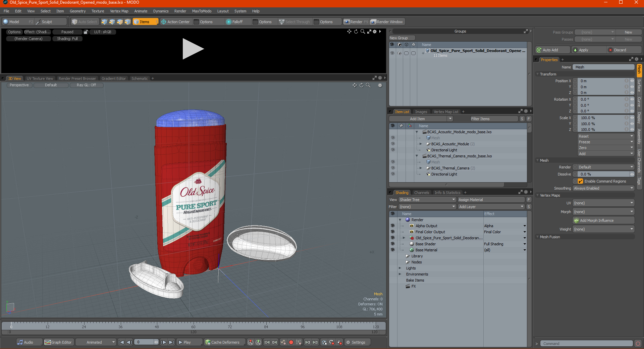Toggle visibility of BCAS_Acoustic_Module item
Viewport: 644px width, 349px height.
(x=393, y=144)
